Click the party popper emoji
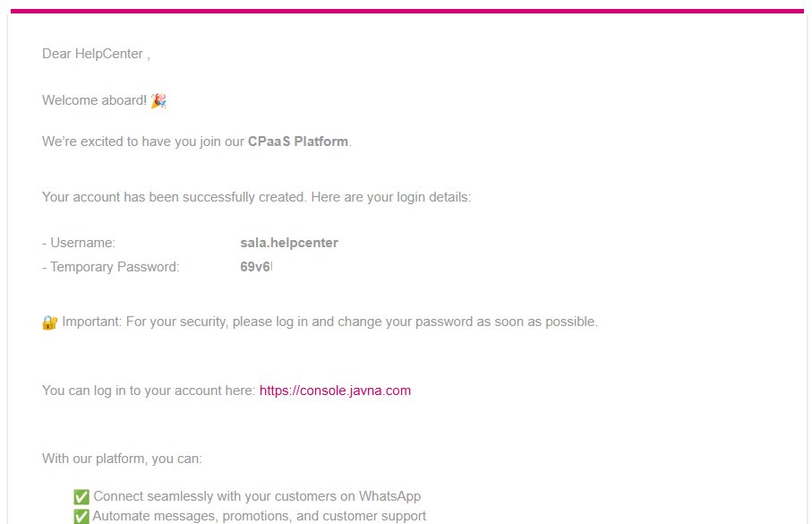Screen dimensions: 812x524 click(x=158, y=100)
